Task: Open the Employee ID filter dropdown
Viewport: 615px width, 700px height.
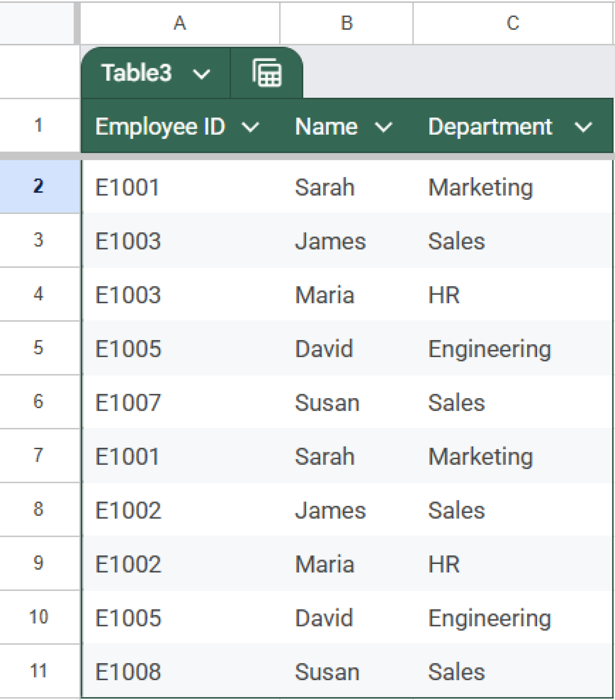Action: point(250,126)
